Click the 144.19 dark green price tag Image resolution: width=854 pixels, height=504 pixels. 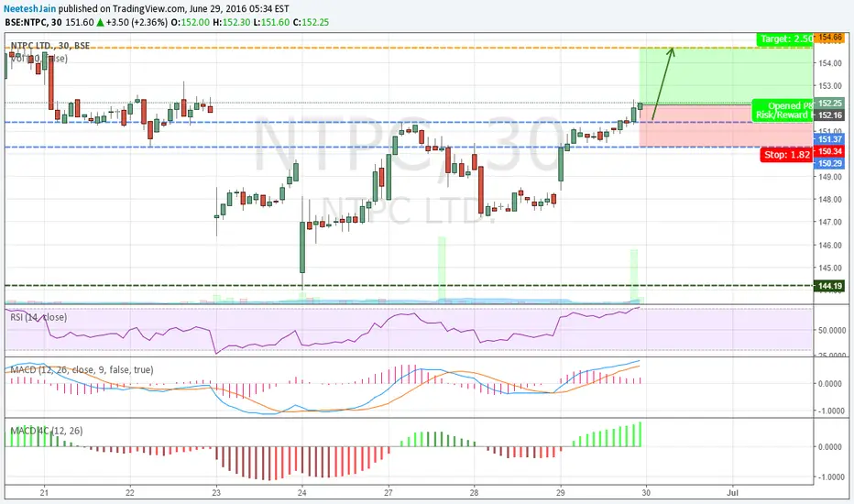(829, 286)
